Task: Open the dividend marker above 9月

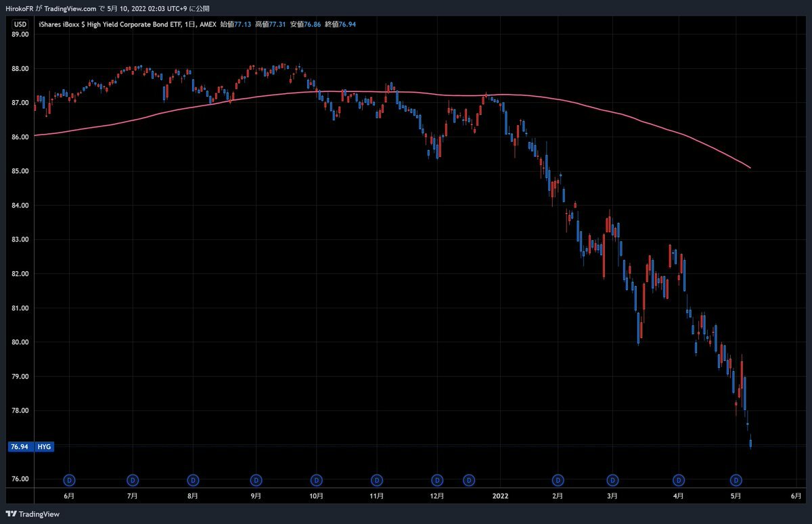Action: [x=256, y=480]
